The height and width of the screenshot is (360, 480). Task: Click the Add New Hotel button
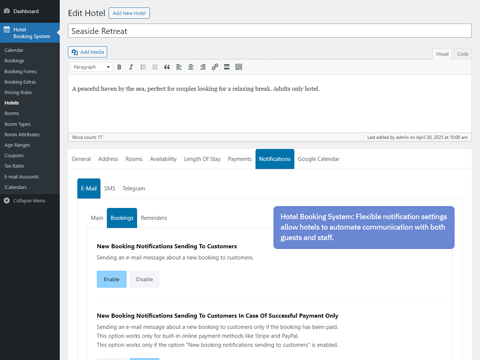(x=129, y=13)
